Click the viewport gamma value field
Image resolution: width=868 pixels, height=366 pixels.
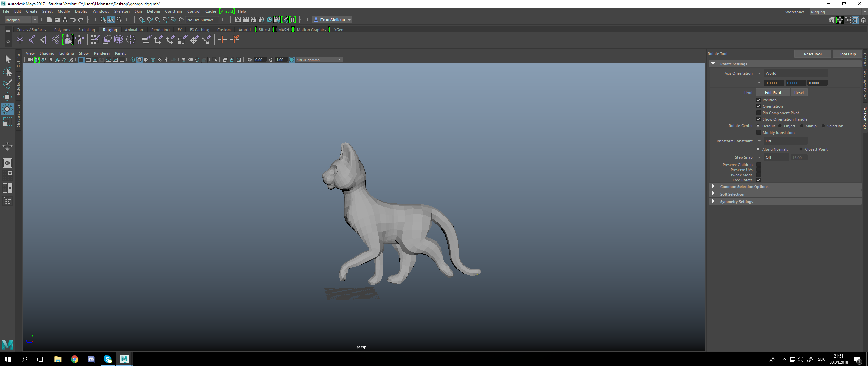pos(281,60)
